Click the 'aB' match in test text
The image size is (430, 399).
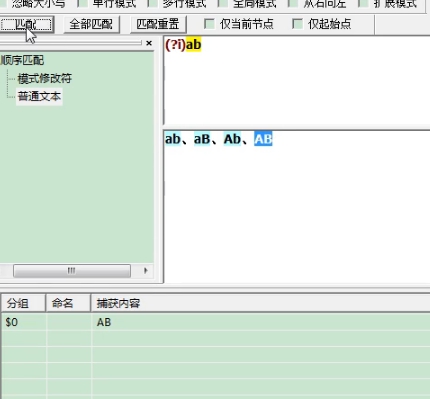pyautogui.click(x=202, y=139)
